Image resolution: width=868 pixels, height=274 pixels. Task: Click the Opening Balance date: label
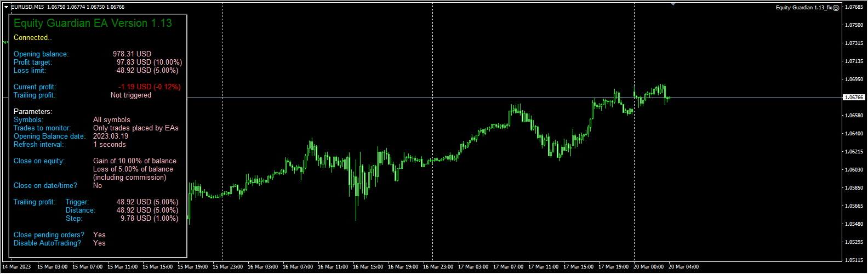click(x=50, y=136)
